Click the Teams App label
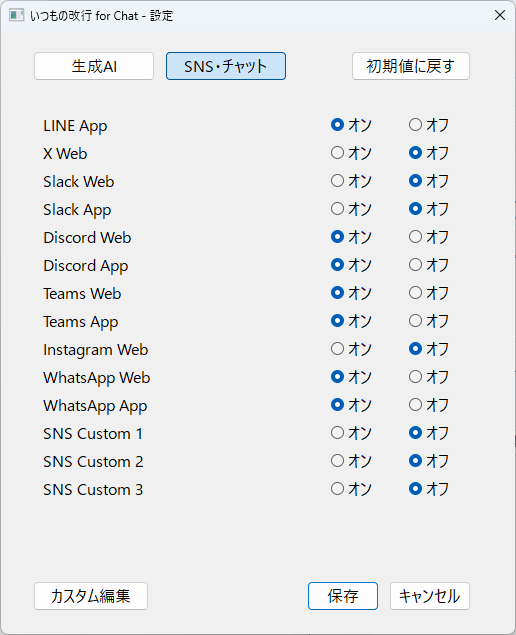Viewport: 516px width, 635px height. (81, 322)
